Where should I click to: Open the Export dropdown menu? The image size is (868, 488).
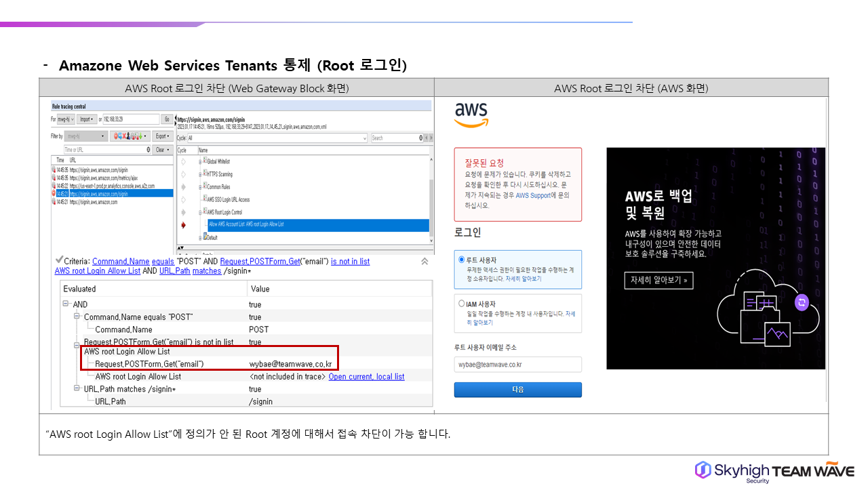[161, 136]
